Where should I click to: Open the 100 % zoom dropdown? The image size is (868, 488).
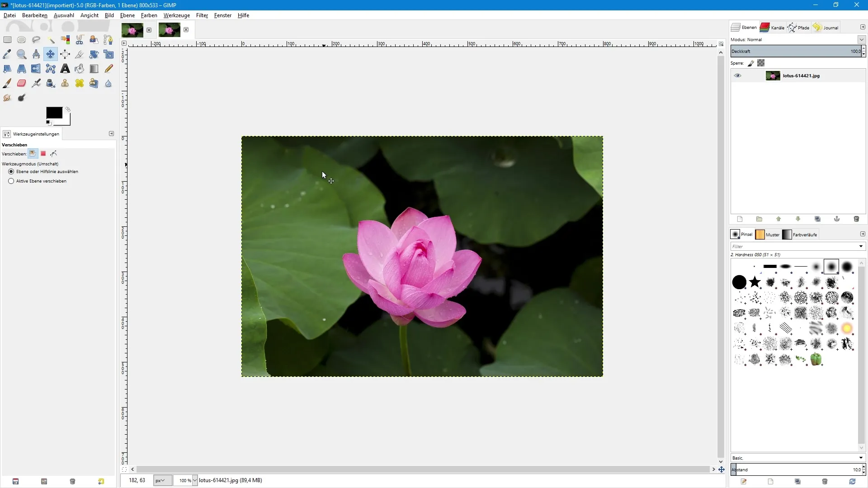pos(195,481)
